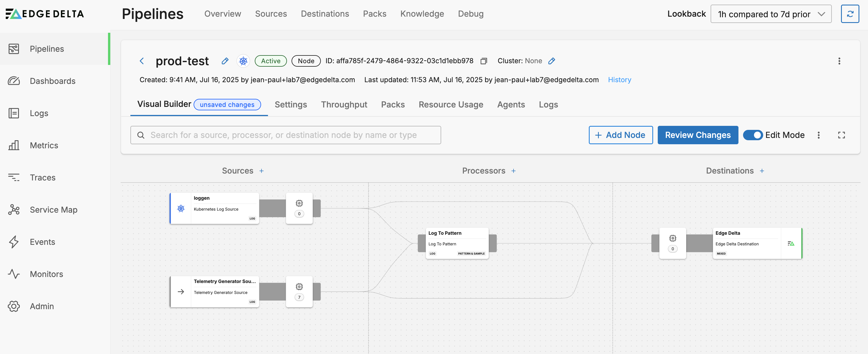The width and height of the screenshot is (868, 354).
Task: Open the pipeline header kebab menu
Action: (839, 61)
